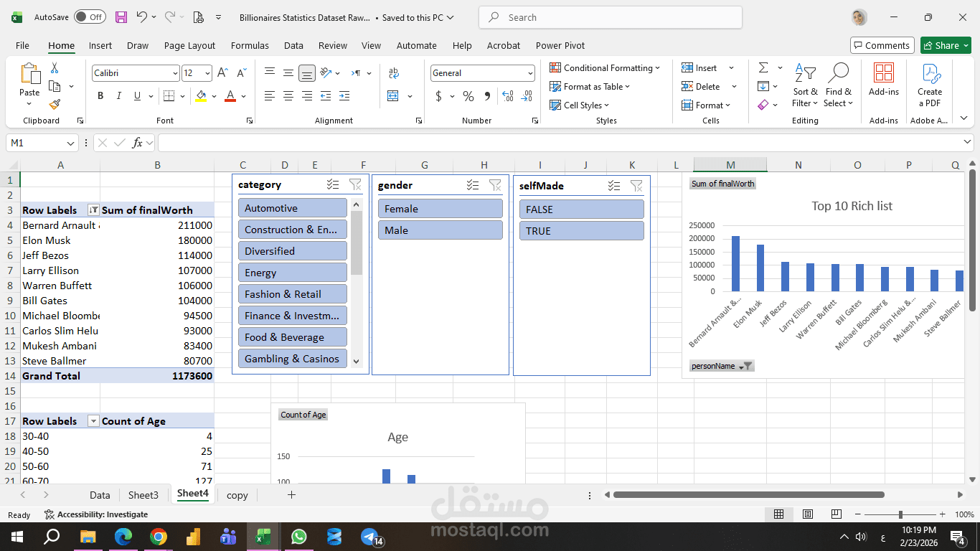Open Row Labels filter dropdown in A17
Screen dimensions: 980x551
click(93, 421)
